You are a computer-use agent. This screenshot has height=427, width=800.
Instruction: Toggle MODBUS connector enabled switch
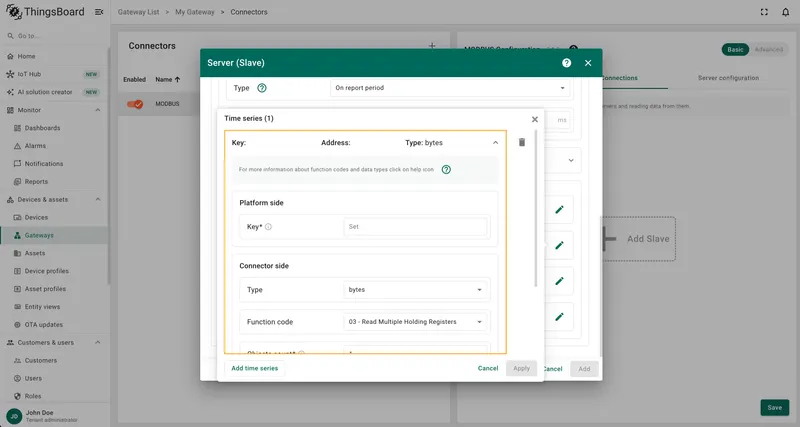135,104
